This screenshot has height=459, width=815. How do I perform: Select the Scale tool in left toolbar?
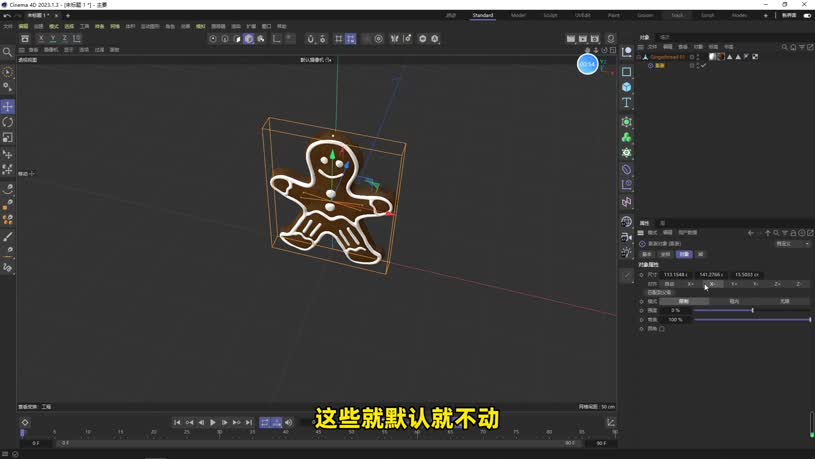tap(7, 138)
